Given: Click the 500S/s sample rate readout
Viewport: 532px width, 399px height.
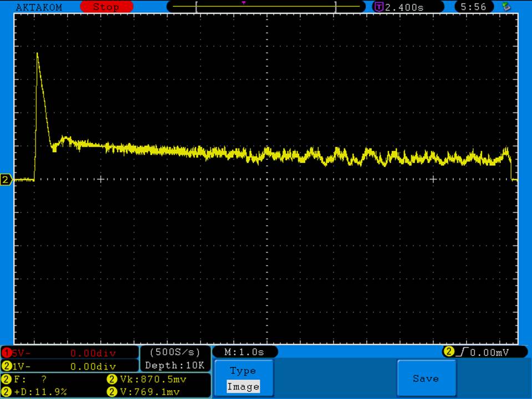Looking at the screenshot, I should (175, 352).
